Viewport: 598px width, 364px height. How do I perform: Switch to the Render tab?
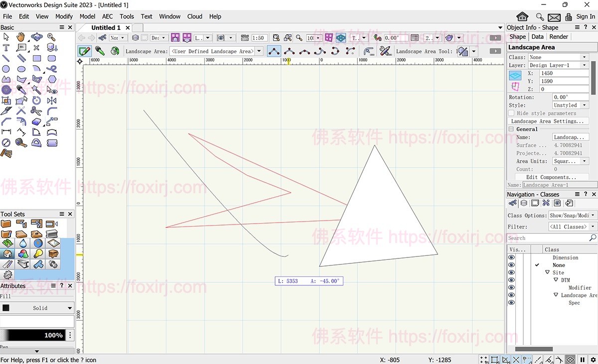559,37
